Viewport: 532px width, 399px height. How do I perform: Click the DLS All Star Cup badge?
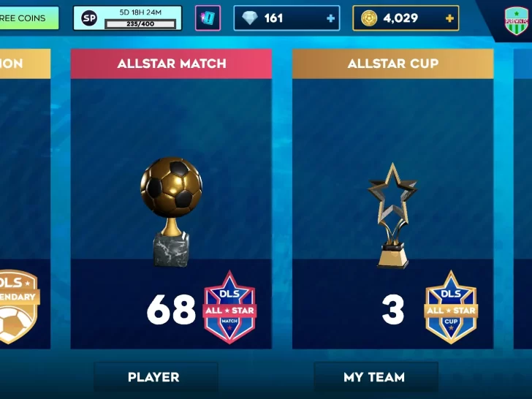[451, 307]
